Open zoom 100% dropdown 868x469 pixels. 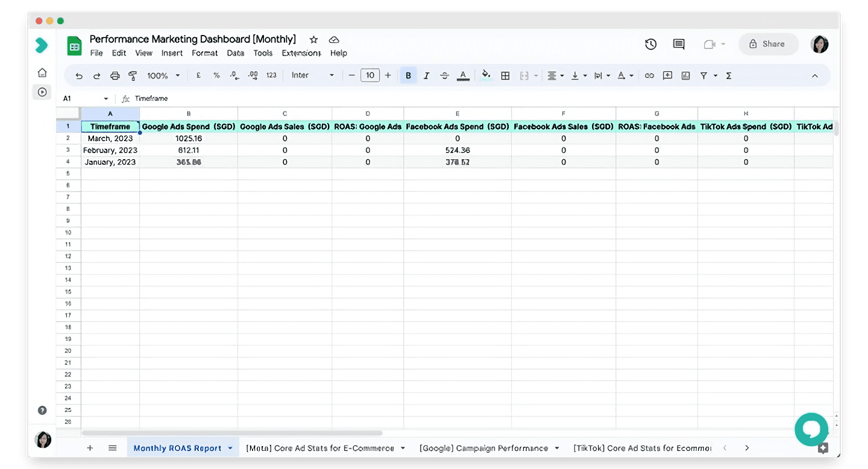tap(163, 76)
